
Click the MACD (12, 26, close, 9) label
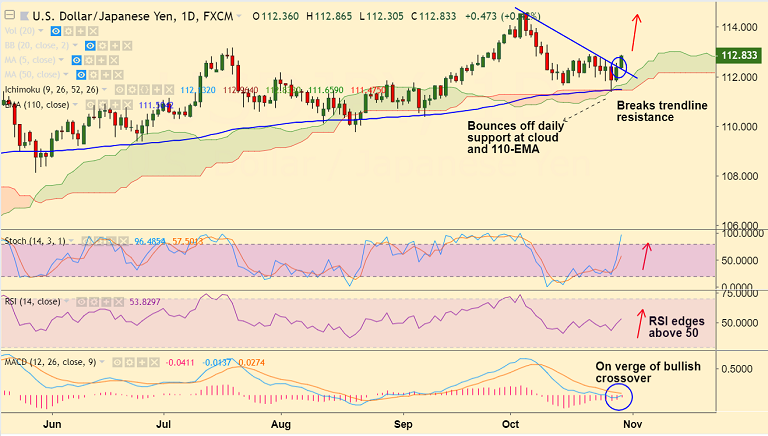pyautogui.click(x=50, y=363)
